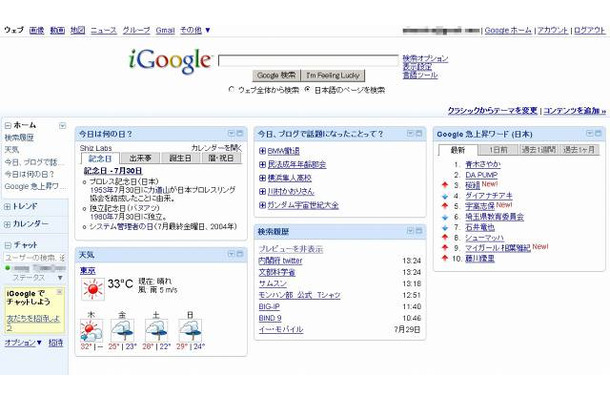Image resolution: width=610 pixels, height=400 pixels.
Task: Open the ホーム tab dropdown arrow
Action: click(x=62, y=126)
